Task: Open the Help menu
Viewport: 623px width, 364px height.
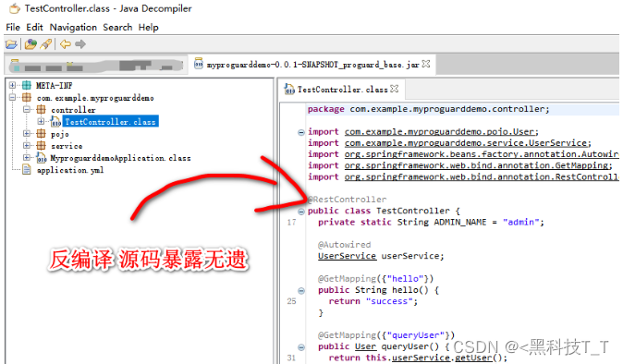Action: [x=148, y=28]
